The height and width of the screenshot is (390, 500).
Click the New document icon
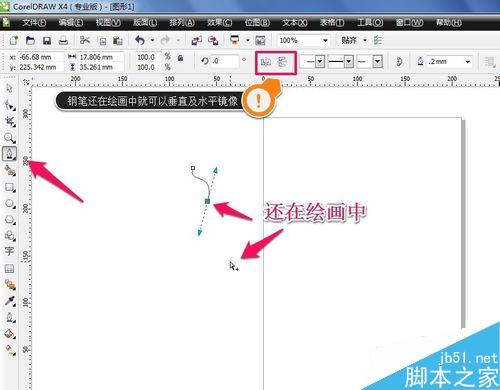pos(14,40)
